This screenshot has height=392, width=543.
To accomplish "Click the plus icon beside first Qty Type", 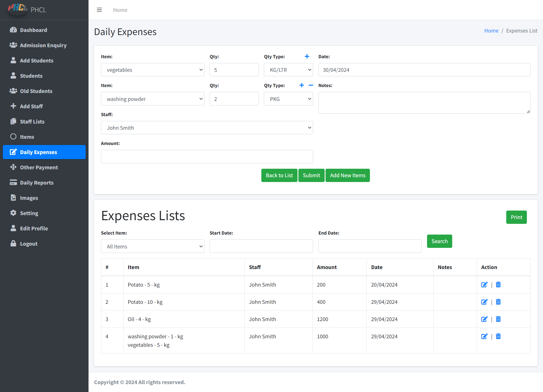I will (307, 57).
